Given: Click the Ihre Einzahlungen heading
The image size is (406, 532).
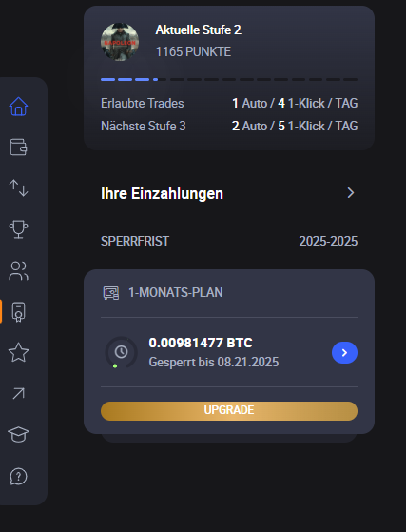Looking at the screenshot, I should 162,194.
